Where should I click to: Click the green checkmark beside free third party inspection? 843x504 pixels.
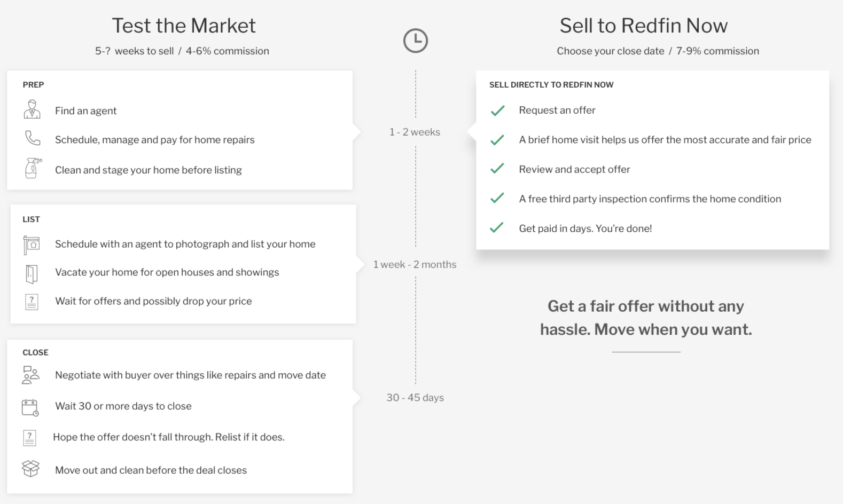tap(497, 198)
